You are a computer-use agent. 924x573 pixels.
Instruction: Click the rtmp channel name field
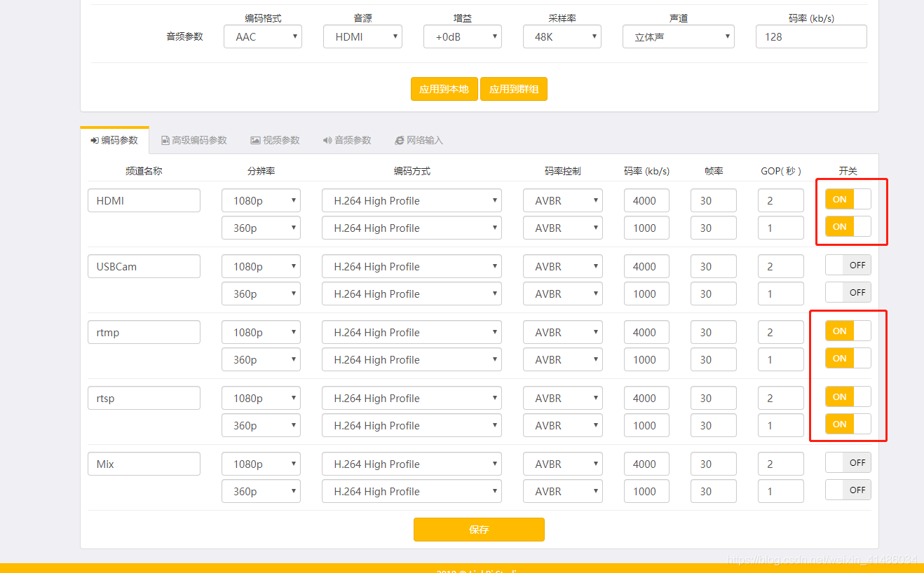(x=144, y=332)
